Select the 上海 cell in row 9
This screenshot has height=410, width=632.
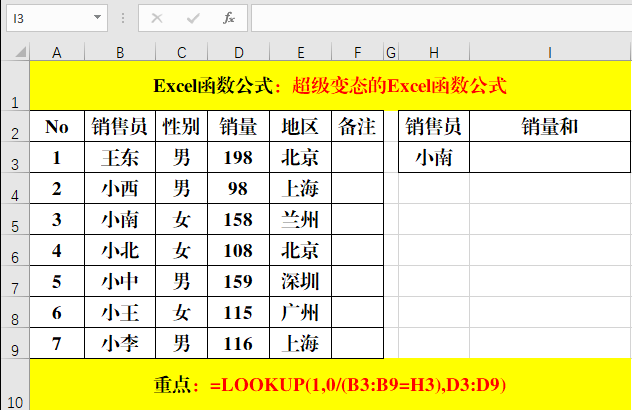point(301,343)
